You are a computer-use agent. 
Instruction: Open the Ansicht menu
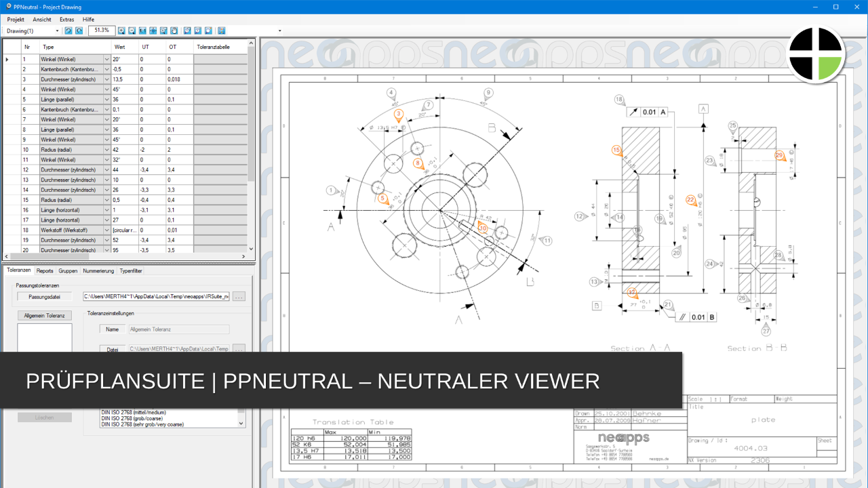point(42,20)
